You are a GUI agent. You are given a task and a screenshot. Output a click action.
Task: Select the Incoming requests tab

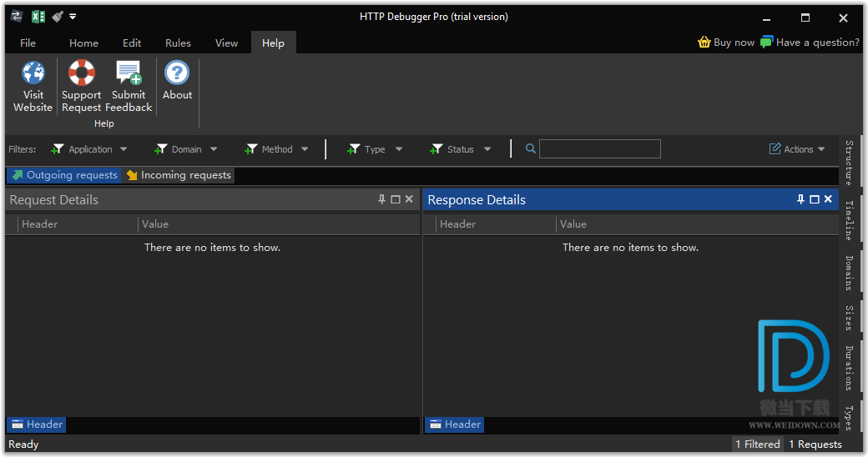pos(179,175)
